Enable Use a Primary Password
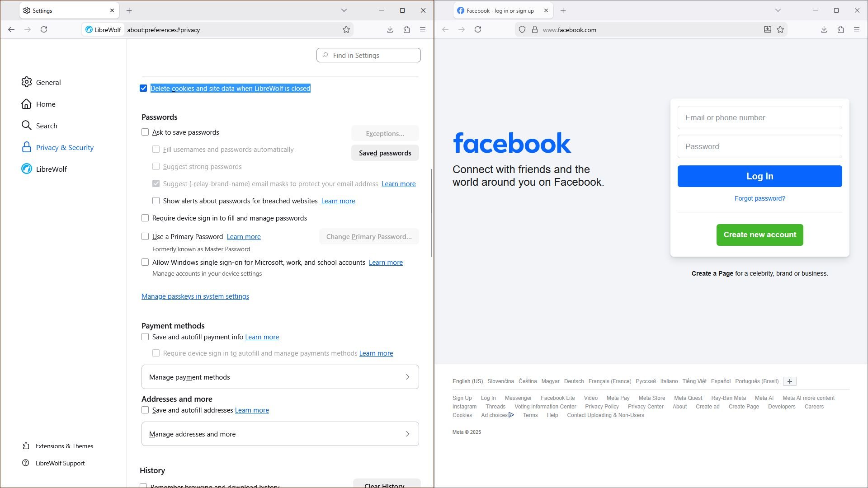The width and height of the screenshot is (868, 488). click(145, 236)
